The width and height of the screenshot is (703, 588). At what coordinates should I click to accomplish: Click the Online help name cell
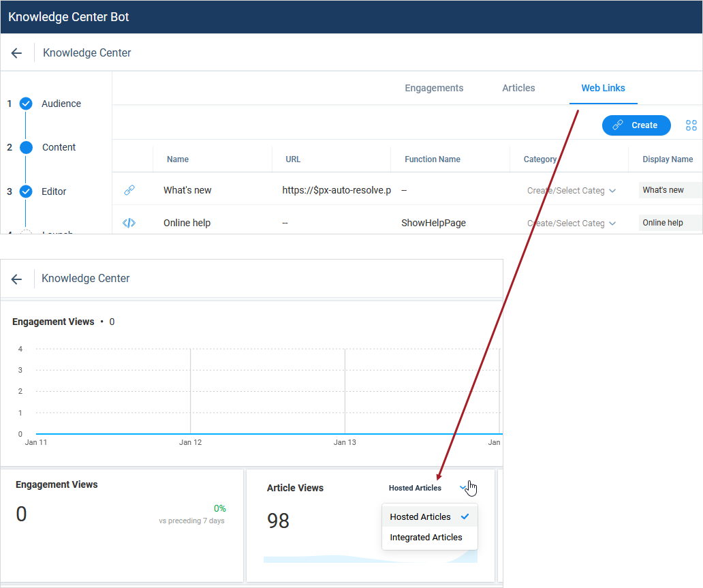tap(187, 223)
